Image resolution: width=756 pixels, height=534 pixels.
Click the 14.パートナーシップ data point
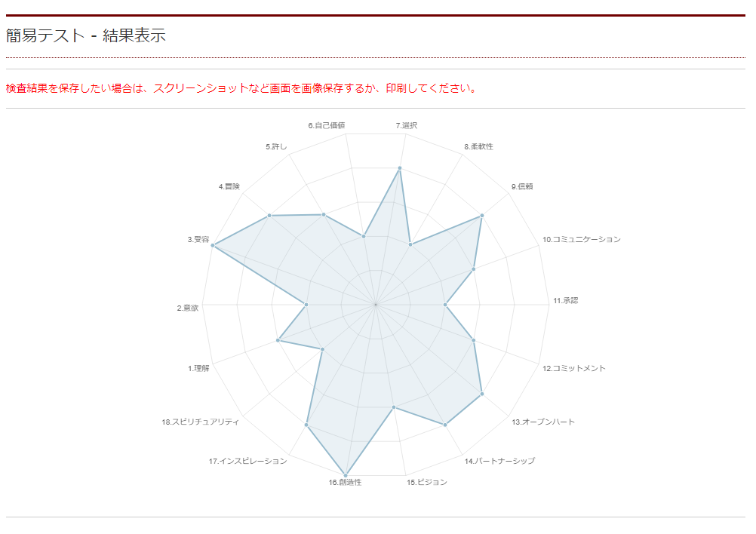point(446,425)
